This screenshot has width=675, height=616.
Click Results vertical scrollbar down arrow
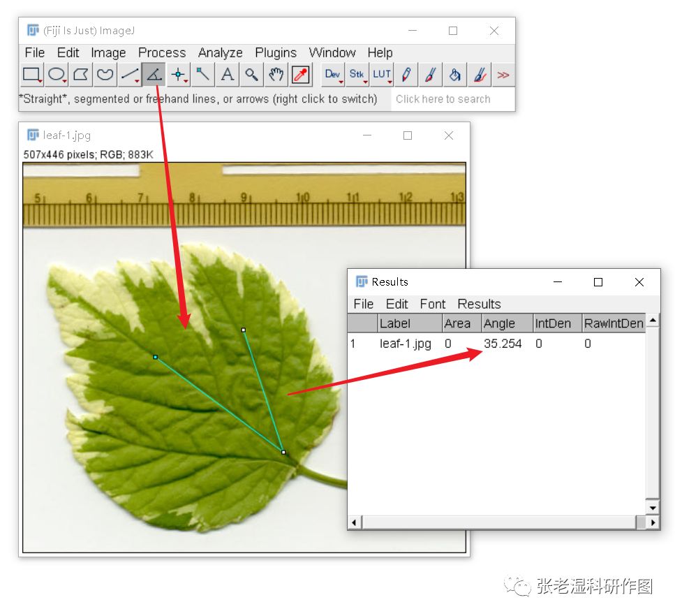[x=653, y=508]
